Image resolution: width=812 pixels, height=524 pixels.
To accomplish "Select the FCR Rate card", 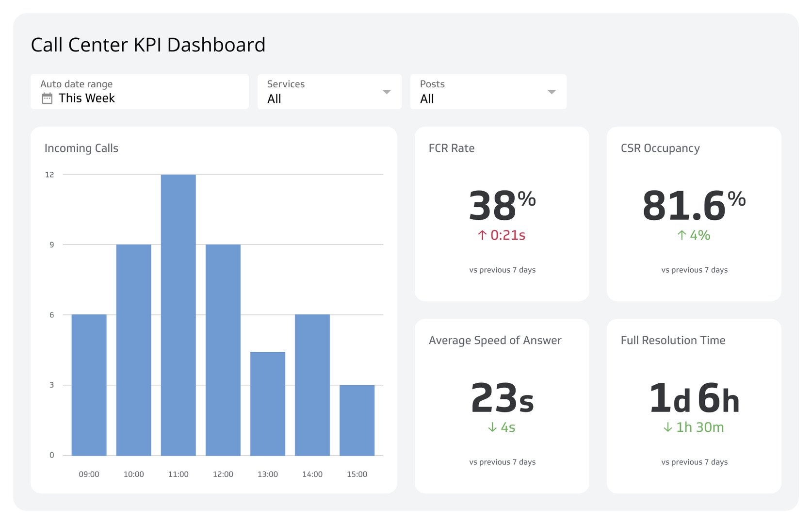I will click(502, 213).
